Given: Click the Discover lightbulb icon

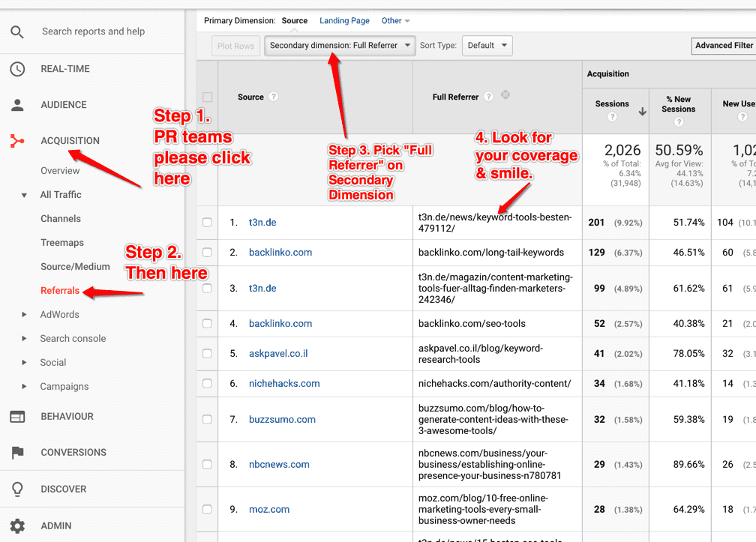Looking at the screenshot, I should click(x=17, y=489).
